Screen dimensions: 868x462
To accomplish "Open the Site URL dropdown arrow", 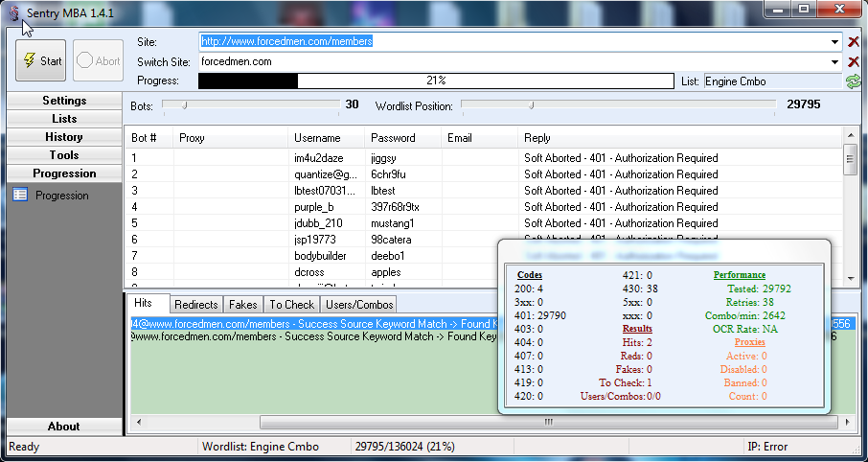I will (x=836, y=42).
